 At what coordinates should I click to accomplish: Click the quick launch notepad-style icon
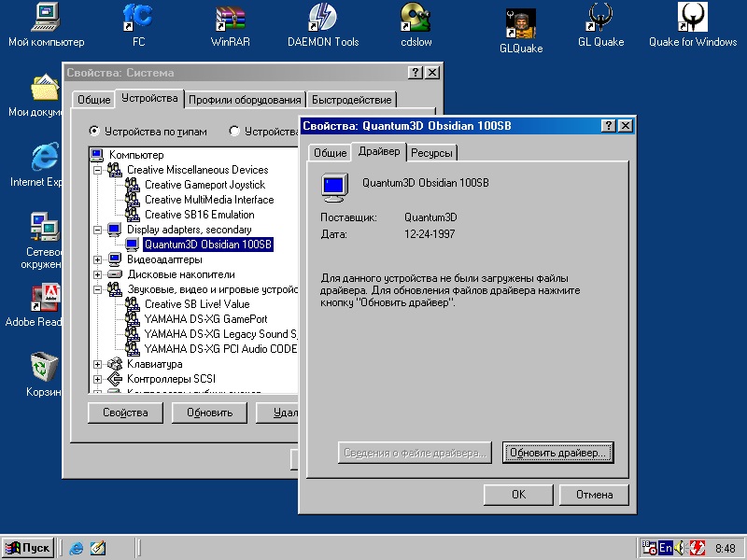98,548
